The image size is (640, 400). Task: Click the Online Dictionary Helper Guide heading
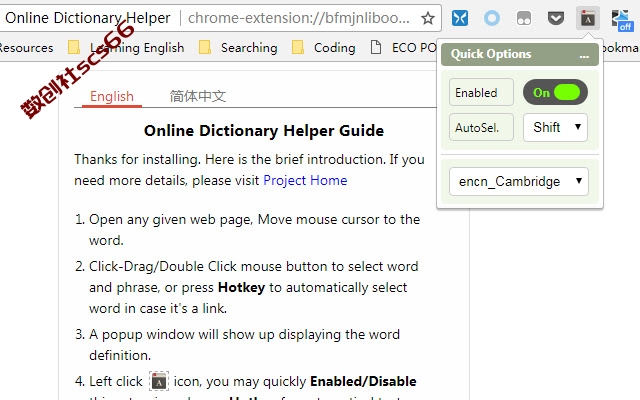coord(264,131)
